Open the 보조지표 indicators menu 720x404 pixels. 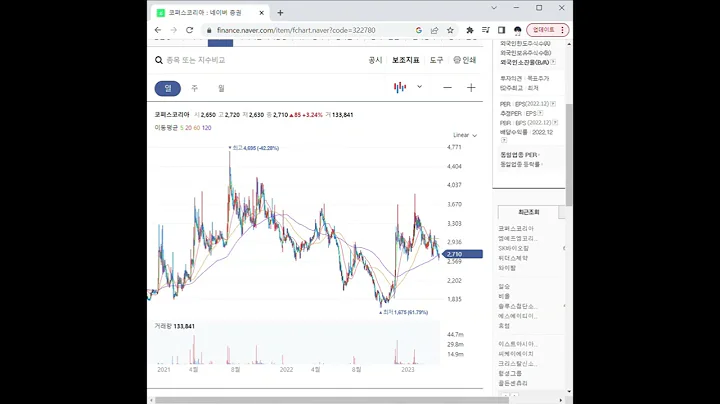405,60
